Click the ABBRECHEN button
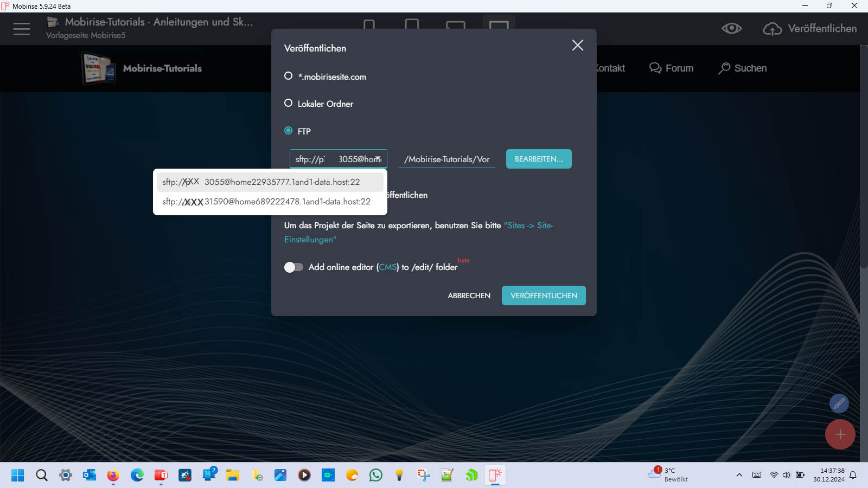This screenshot has width=868, height=488. 469,296
